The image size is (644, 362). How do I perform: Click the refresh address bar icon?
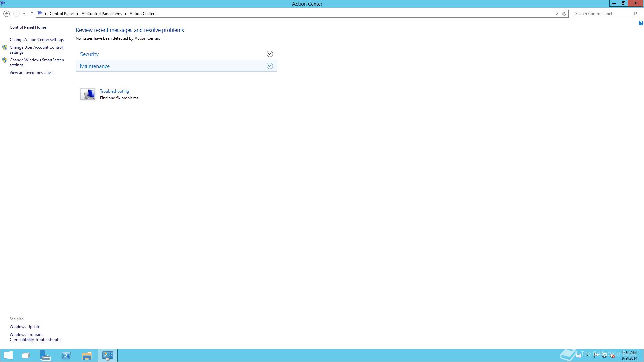tap(564, 14)
